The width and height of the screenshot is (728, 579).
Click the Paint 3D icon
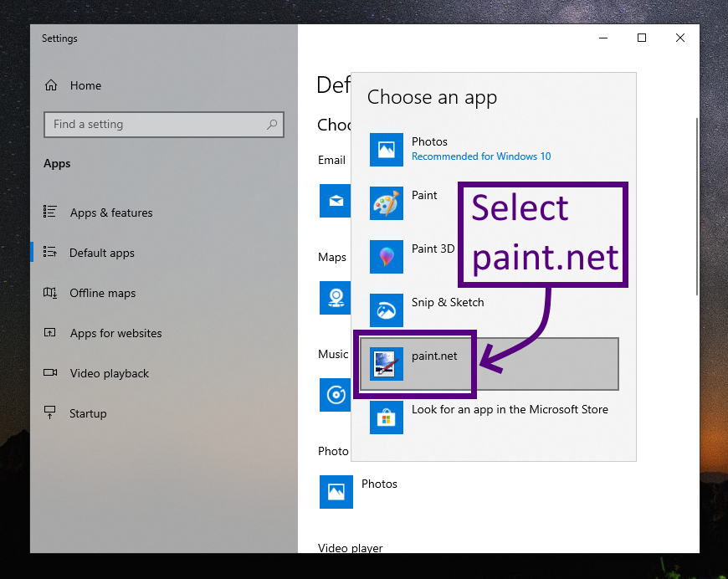(387, 257)
